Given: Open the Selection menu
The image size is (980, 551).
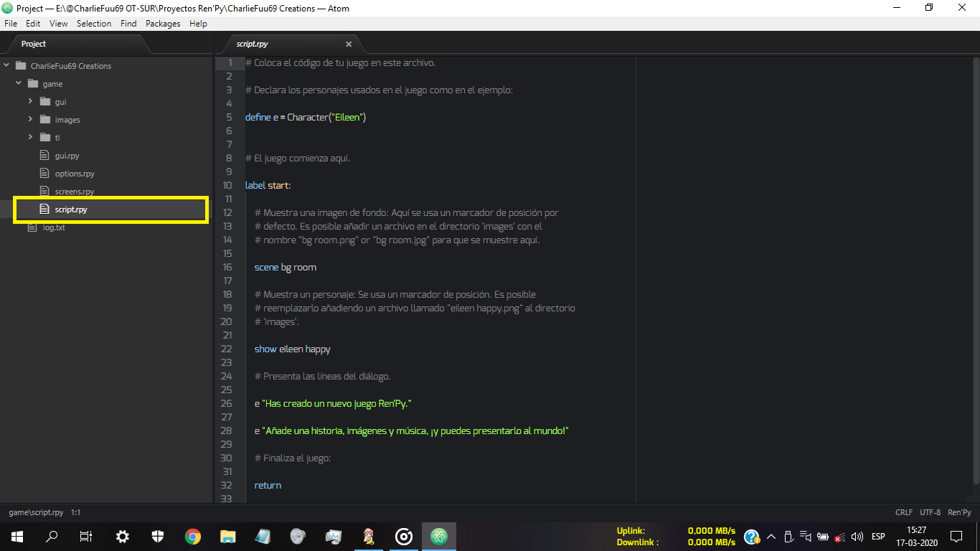Looking at the screenshot, I should (x=94, y=24).
